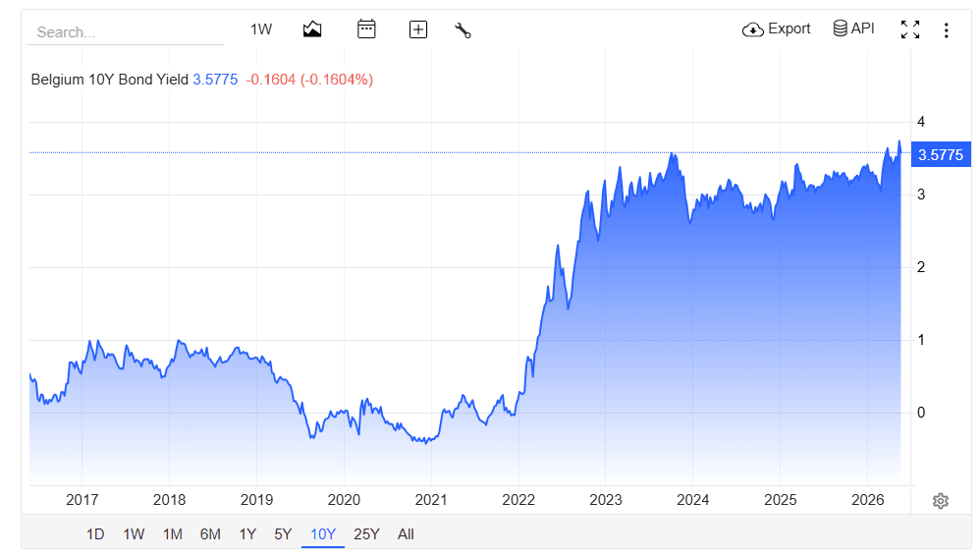
Task: Open the calendar date range picker
Action: pyautogui.click(x=366, y=29)
